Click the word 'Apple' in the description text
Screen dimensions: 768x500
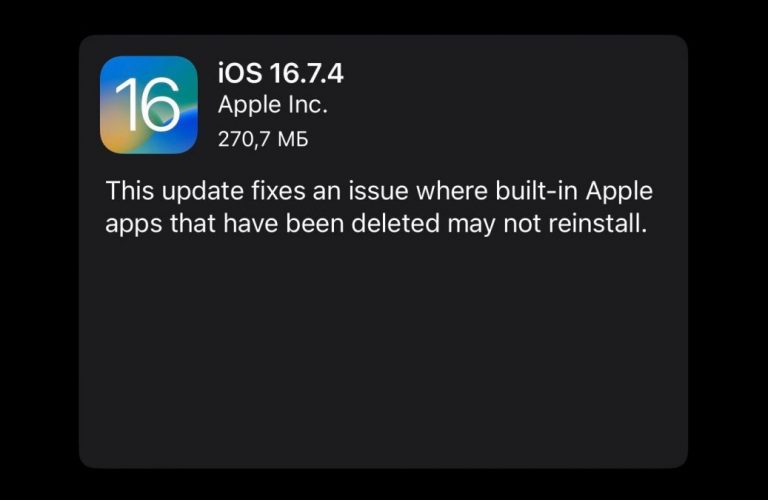(x=619, y=191)
